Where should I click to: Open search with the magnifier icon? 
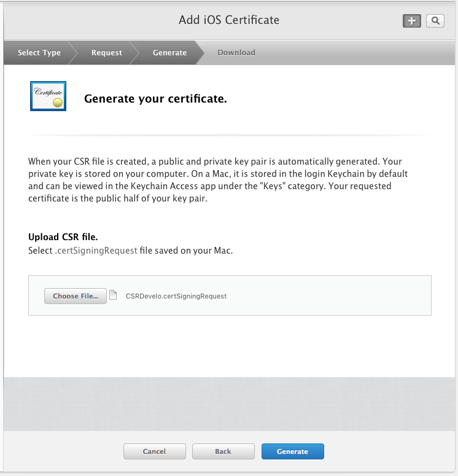point(435,21)
